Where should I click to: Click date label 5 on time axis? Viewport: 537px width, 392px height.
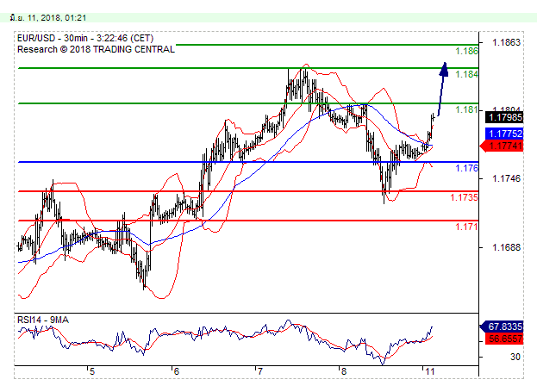pyautogui.click(x=92, y=372)
